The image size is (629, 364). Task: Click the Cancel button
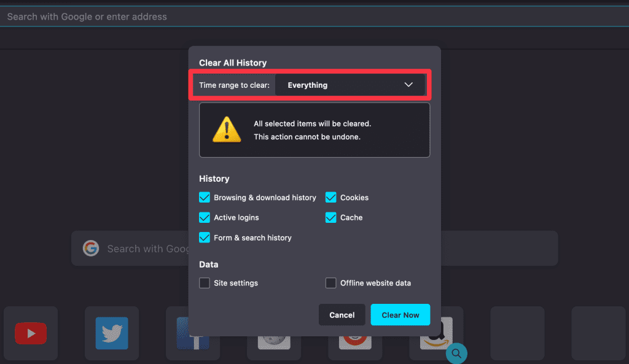point(342,315)
